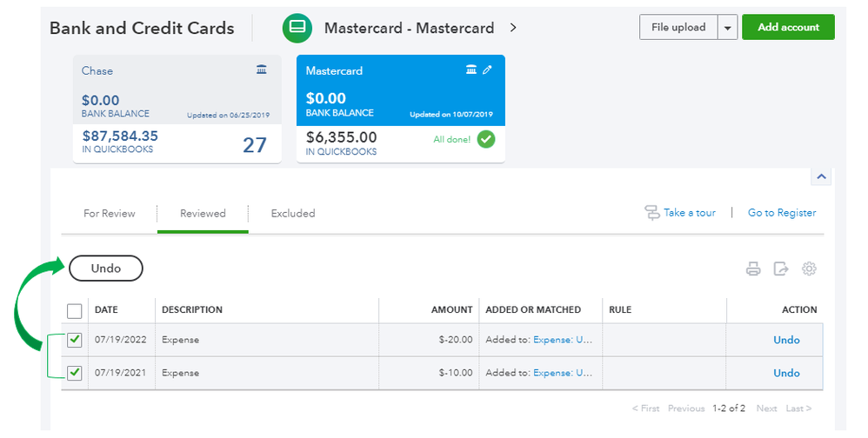The width and height of the screenshot is (868, 438).
Task: Click the bank icon on Mastercard card
Action: coord(471,70)
